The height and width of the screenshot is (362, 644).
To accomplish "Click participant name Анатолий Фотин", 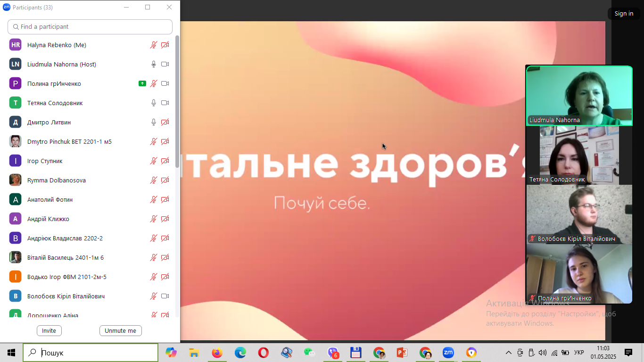I will click(50, 199).
